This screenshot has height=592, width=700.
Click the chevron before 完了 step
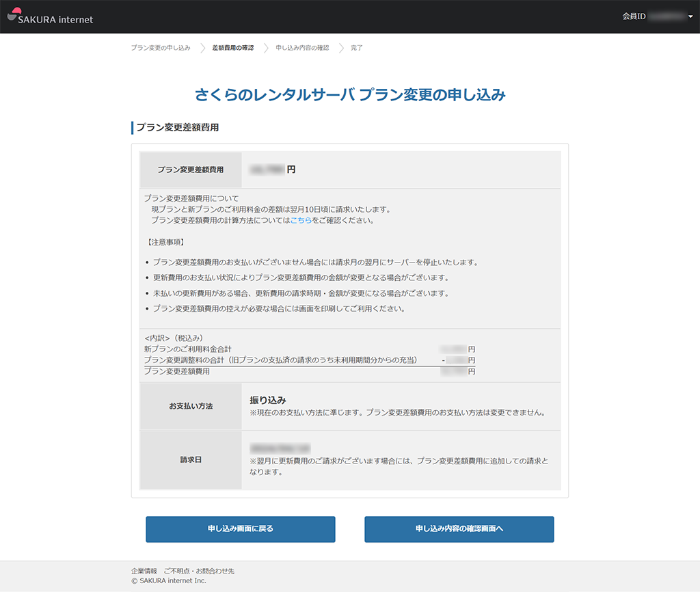[x=341, y=48]
